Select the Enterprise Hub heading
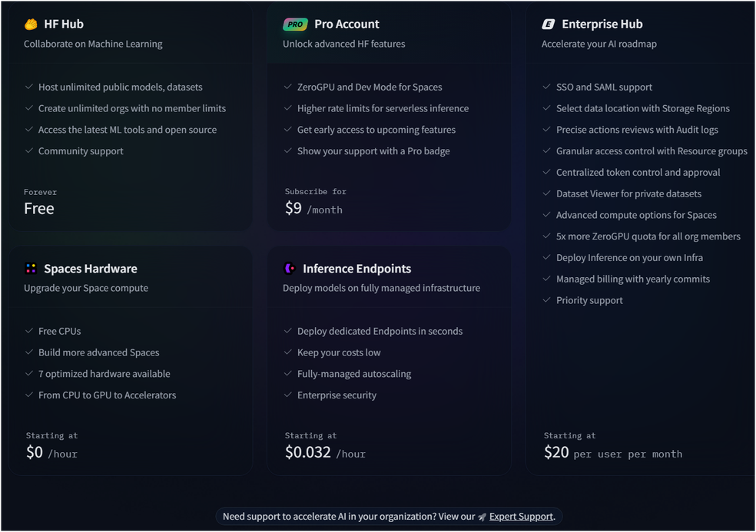The image size is (756, 532). (602, 25)
